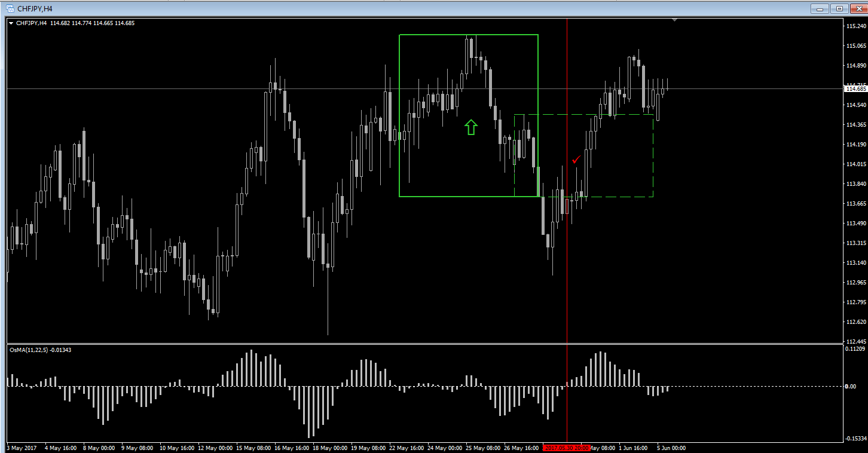Viewport: 868px width, 453px height.
Task: Click time axis label 25 May 08:00
Action: pyautogui.click(x=484, y=448)
